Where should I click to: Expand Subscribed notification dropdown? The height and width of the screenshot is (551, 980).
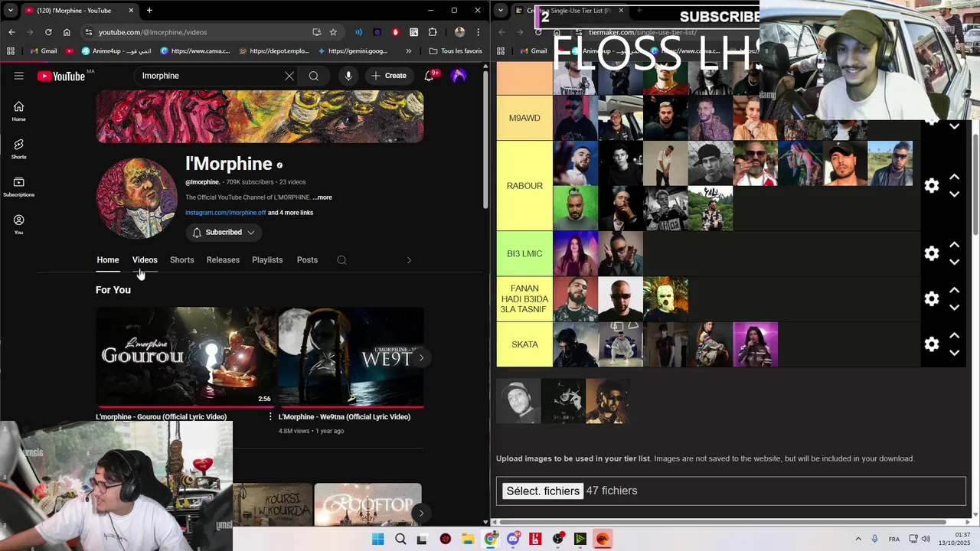223,233
